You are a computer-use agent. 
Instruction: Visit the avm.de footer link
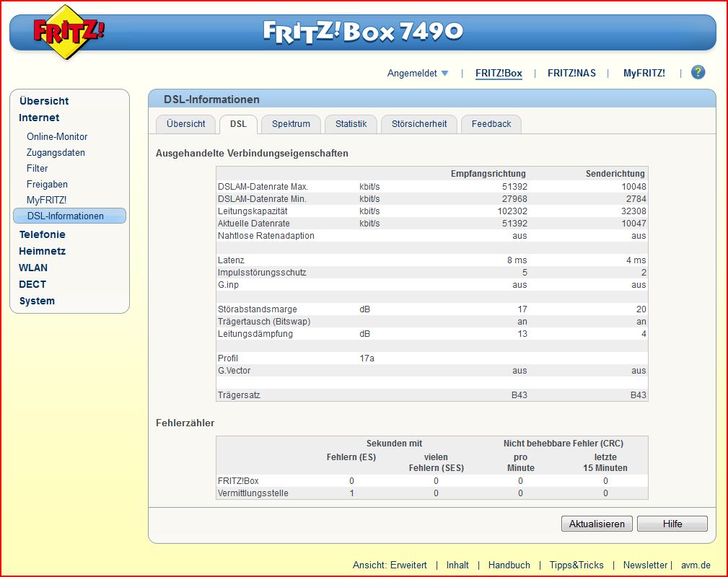696,565
